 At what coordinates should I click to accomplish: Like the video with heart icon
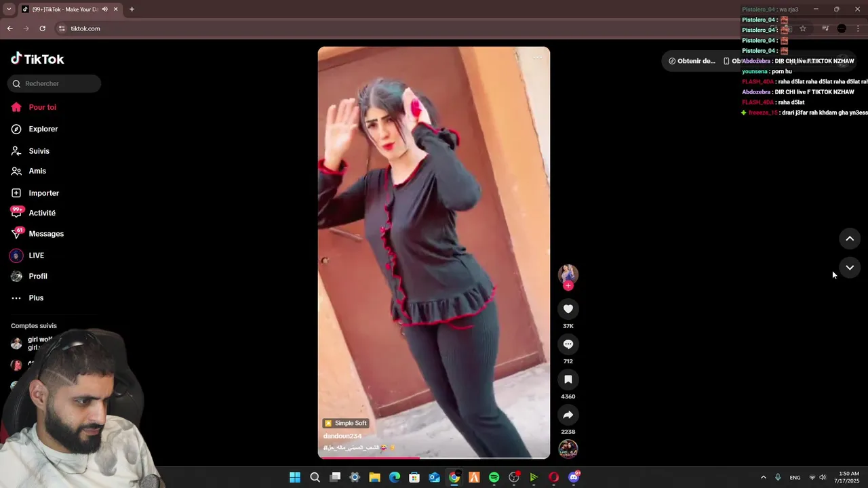pyautogui.click(x=568, y=309)
